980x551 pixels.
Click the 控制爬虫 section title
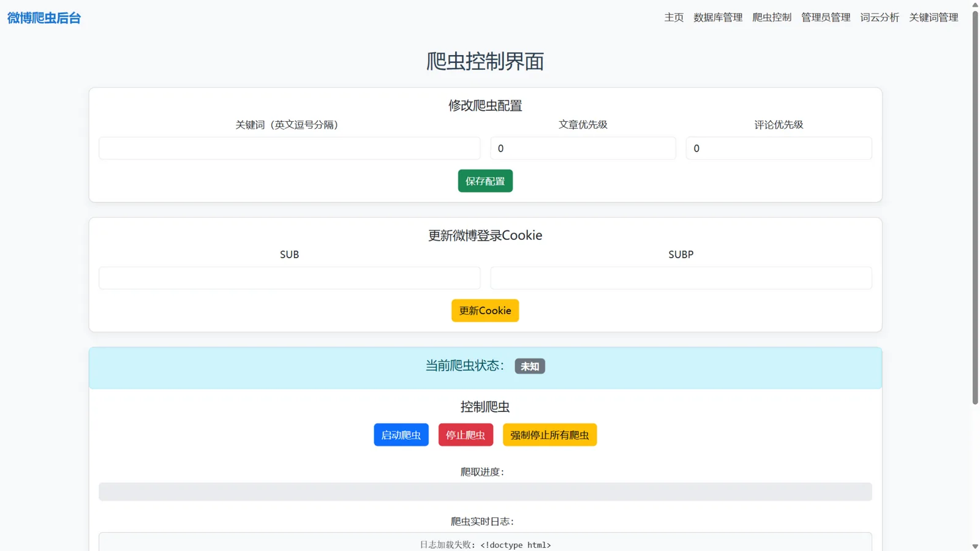point(485,407)
